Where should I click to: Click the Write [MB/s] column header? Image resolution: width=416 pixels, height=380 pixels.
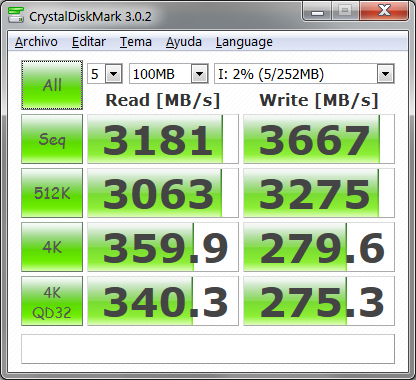point(319,100)
